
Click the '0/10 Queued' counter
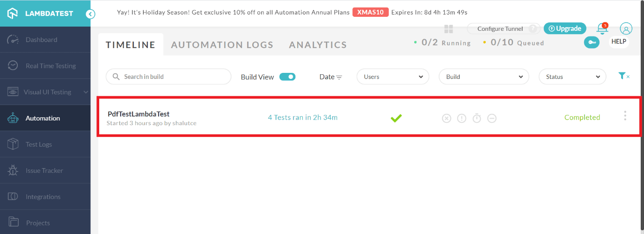(513, 43)
